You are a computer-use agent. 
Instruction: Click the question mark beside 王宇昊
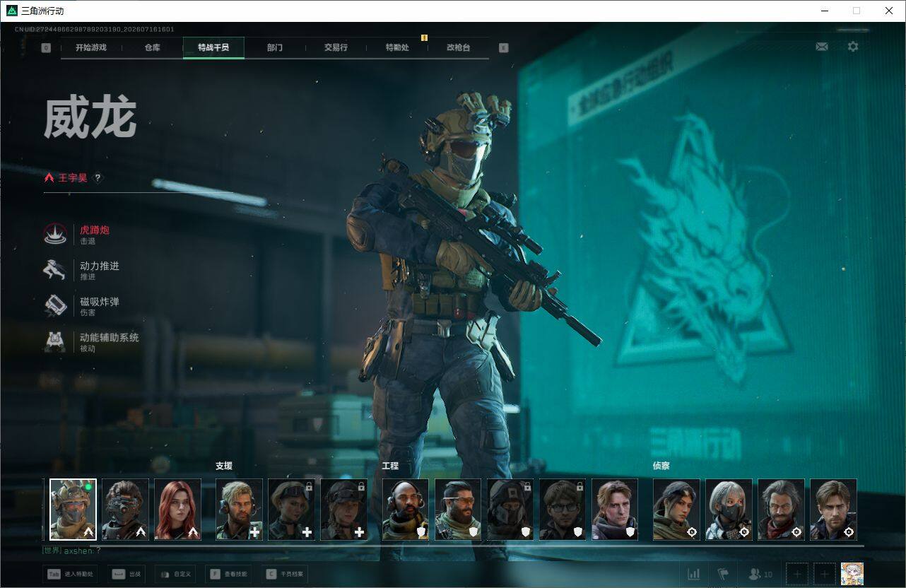(98, 178)
